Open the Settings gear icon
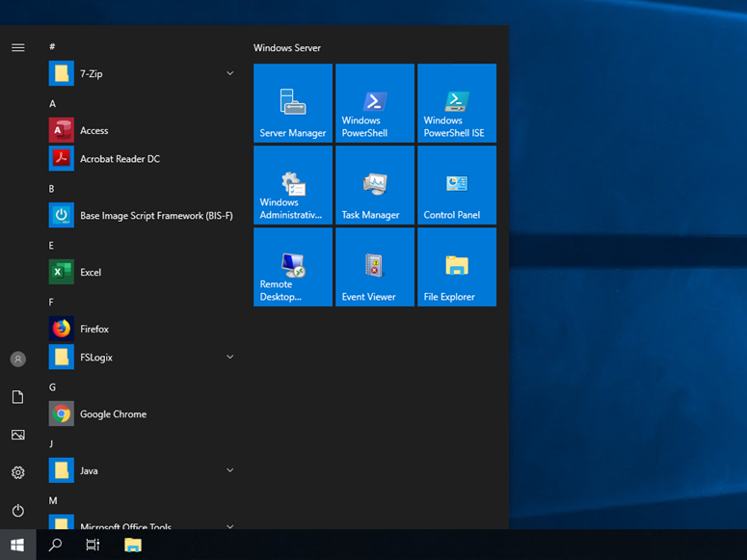 (18, 472)
